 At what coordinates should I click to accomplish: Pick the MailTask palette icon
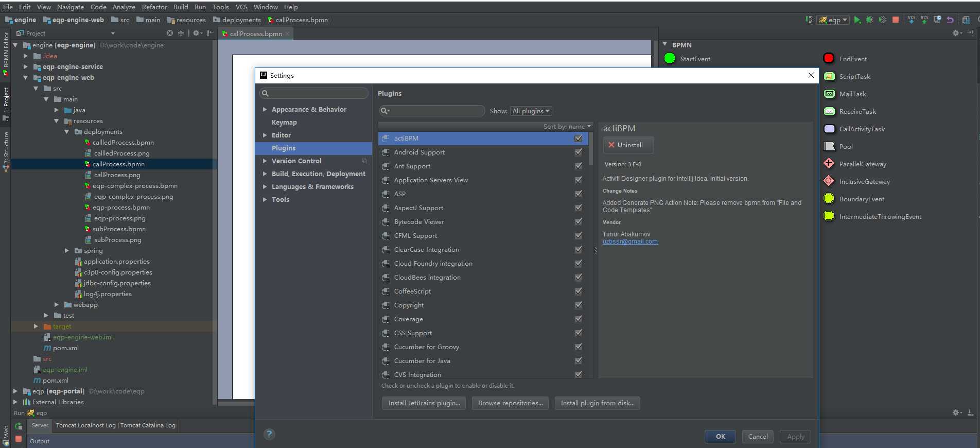point(829,94)
